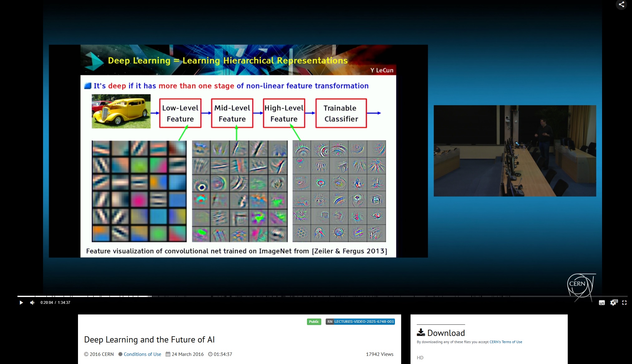The height and width of the screenshot is (364, 632).
Task: Click the Download icon
Action: coord(421,333)
